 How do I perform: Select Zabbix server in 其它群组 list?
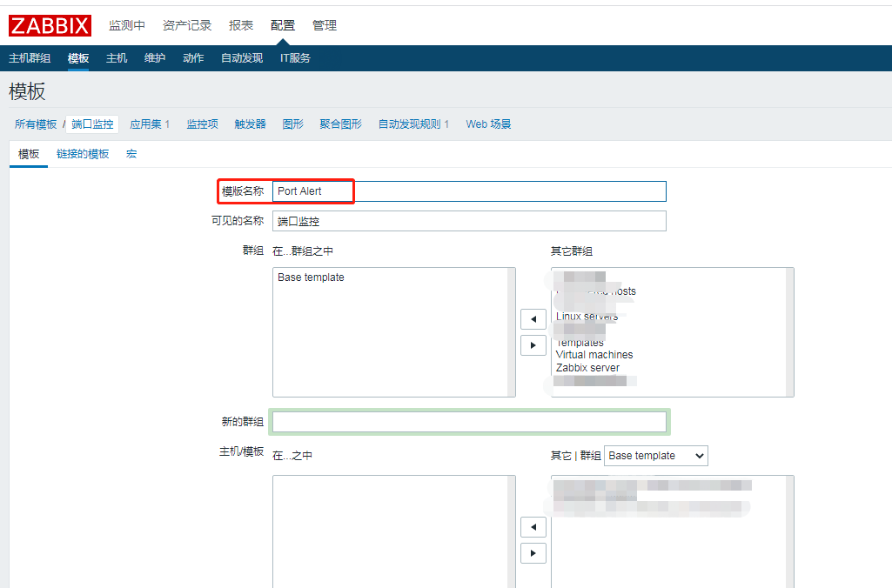(587, 368)
